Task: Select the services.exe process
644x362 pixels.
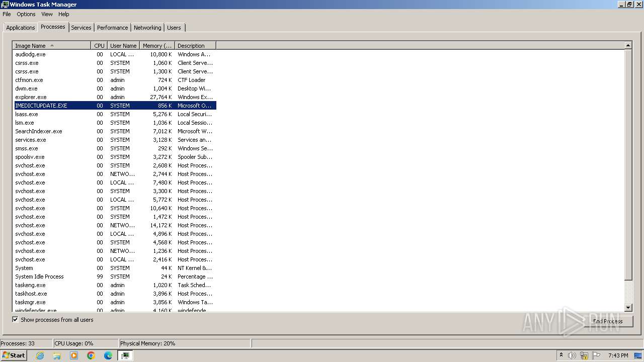Action: click(x=115, y=140)
